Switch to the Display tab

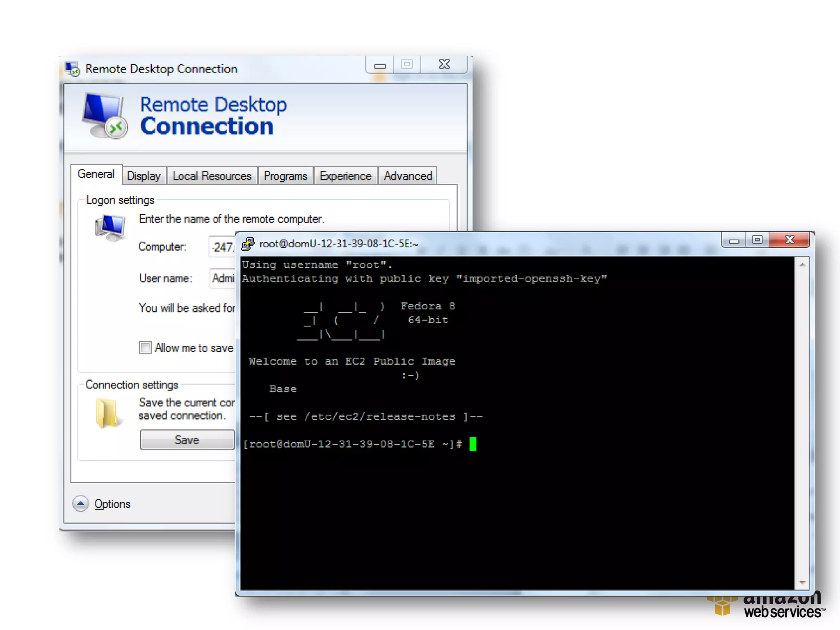tap(144, 176)
